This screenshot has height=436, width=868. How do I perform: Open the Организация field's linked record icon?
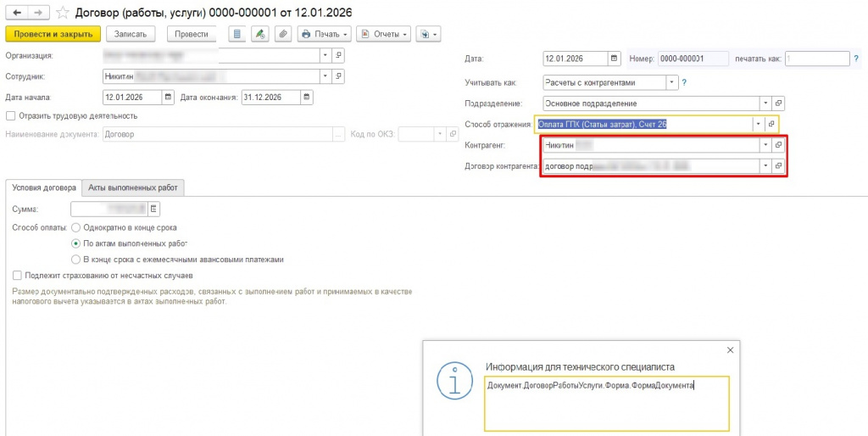337,56
